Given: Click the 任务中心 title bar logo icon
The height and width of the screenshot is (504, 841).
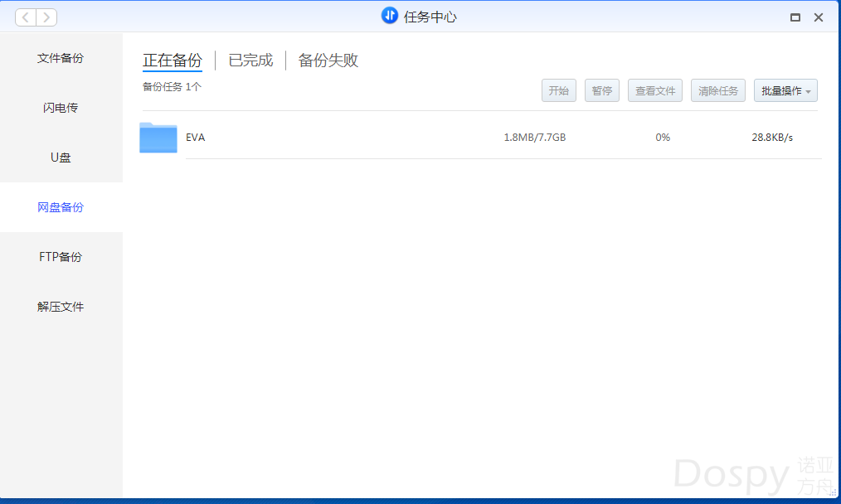Looking at the screenshot, I should [390, 16].
